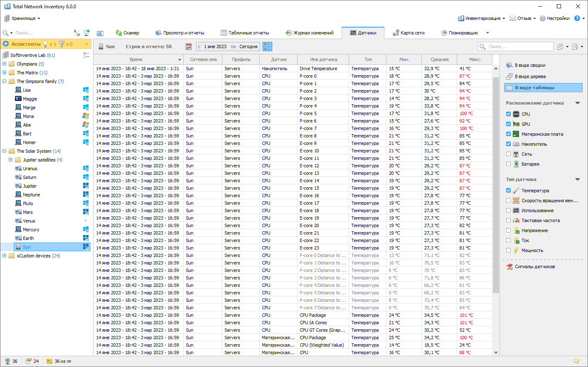Click the table vertical scrollbar down arrow
The image size is (588, 367).
(496, 352)
